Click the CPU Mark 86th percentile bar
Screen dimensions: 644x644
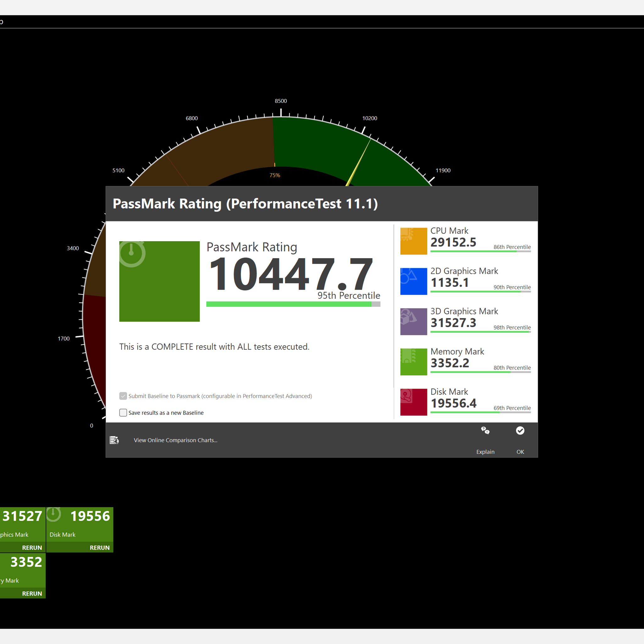480,251
